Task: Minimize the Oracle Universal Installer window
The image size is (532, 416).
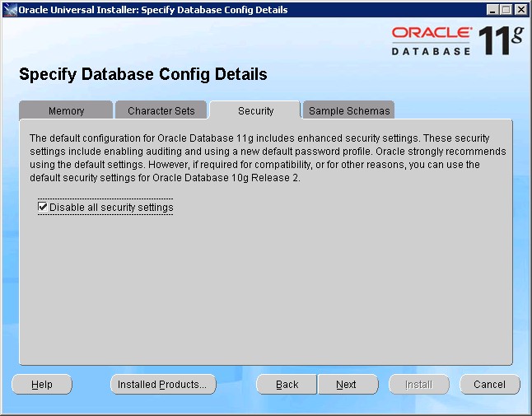Action: [x=492, y=10]
